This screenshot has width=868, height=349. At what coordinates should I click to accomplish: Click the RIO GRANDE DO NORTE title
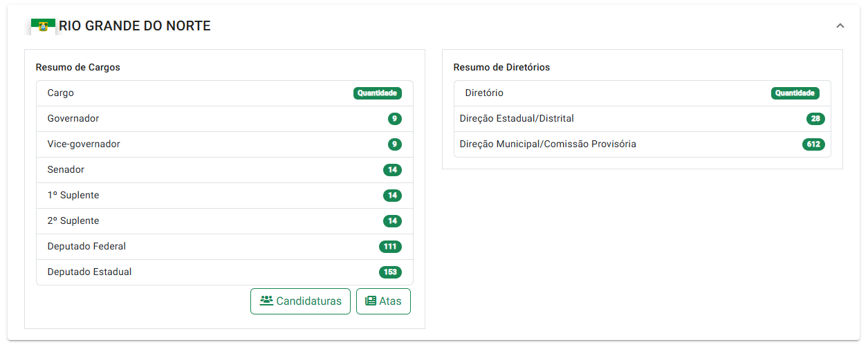pyautogui.click(x=135, y=26)
